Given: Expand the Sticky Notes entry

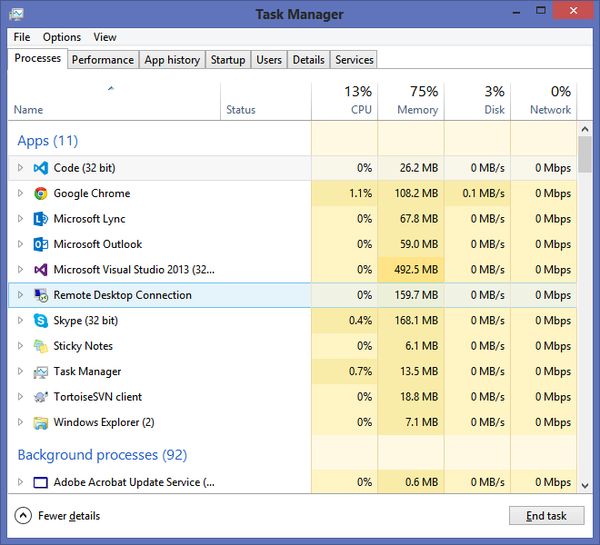Looking at the screenshot, I should (20, 346).
